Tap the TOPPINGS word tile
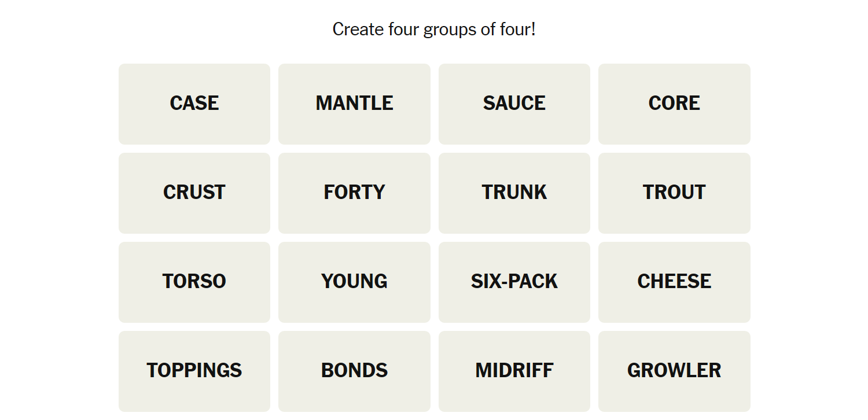Image resolution: width=868 pixels, height=420 pixels. (x=194, y=371)
